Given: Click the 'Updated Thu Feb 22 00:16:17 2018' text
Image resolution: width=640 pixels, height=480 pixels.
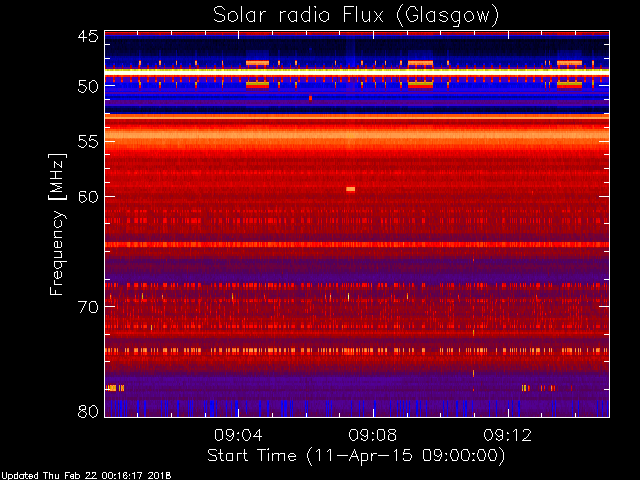Looking at the screenshot, I should (86, 476).
